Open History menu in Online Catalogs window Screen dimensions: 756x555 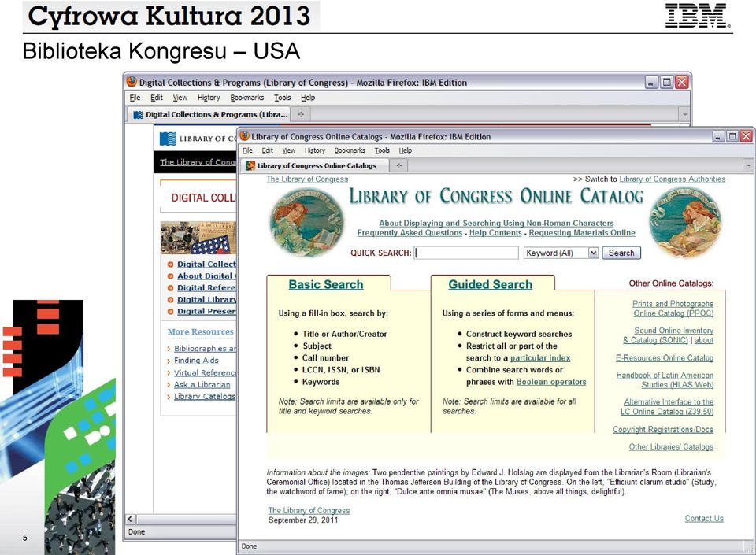315,150
